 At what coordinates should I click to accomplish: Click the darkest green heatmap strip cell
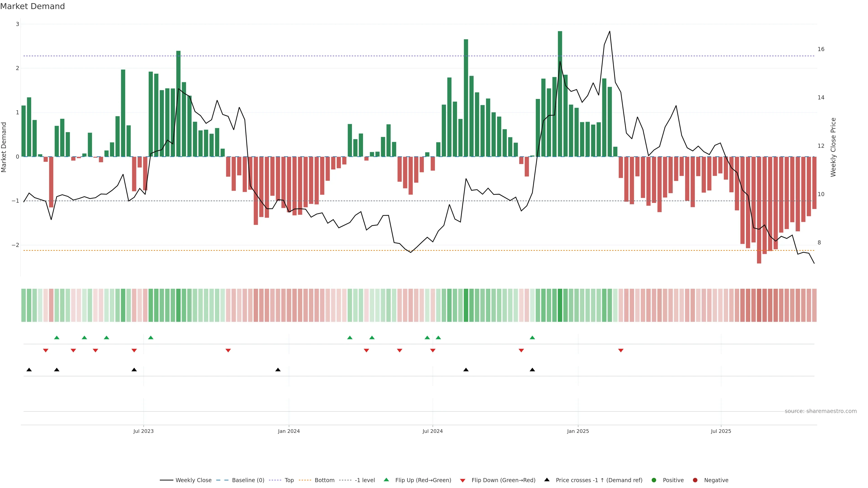(x=560, y=305)
